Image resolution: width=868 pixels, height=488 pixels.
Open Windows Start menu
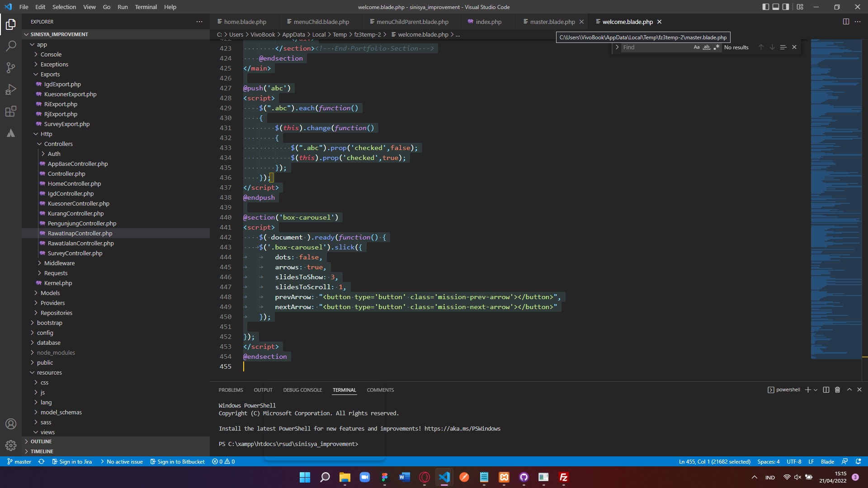[x=305, y=477]
